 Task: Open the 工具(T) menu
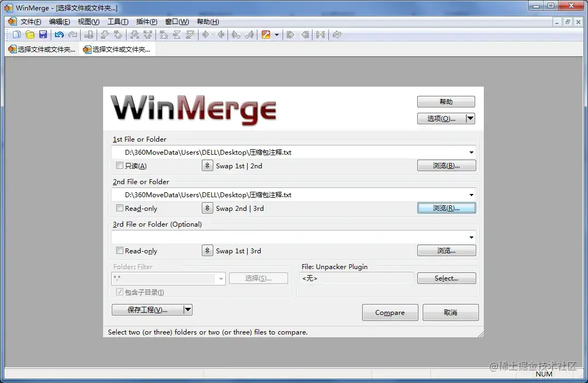[118, 22]
